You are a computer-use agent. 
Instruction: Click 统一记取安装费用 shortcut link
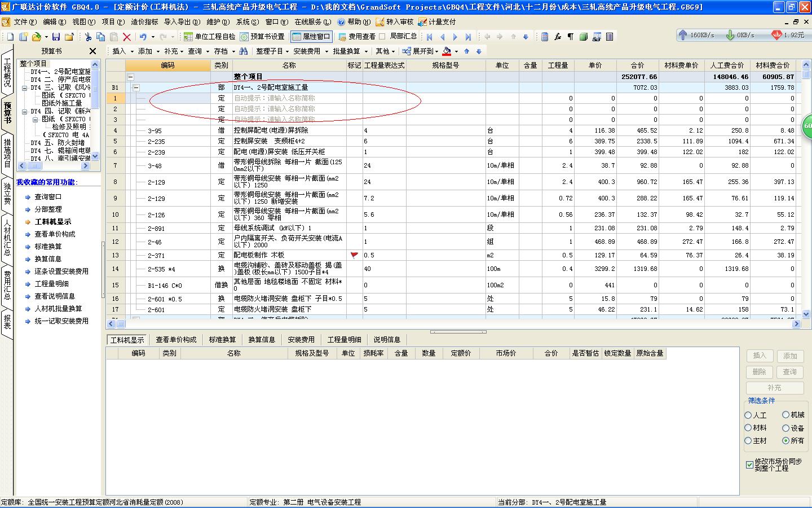[x=61, y=321]
